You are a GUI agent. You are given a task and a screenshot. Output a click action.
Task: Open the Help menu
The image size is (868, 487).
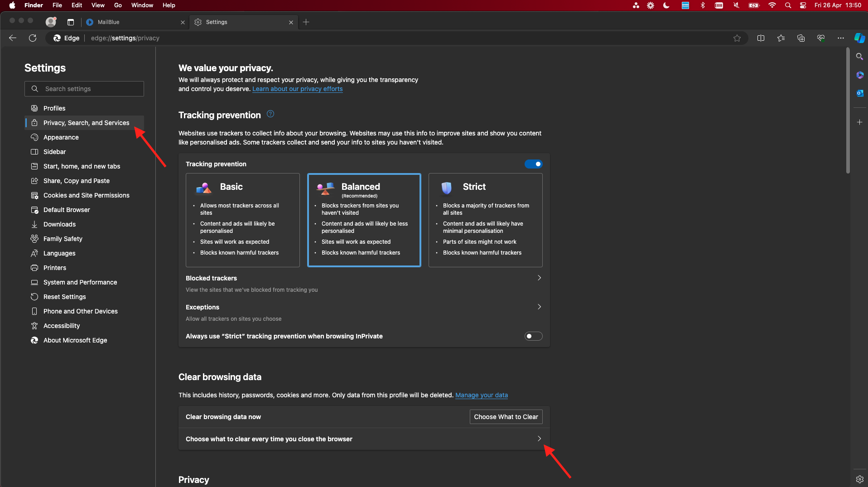169,5
